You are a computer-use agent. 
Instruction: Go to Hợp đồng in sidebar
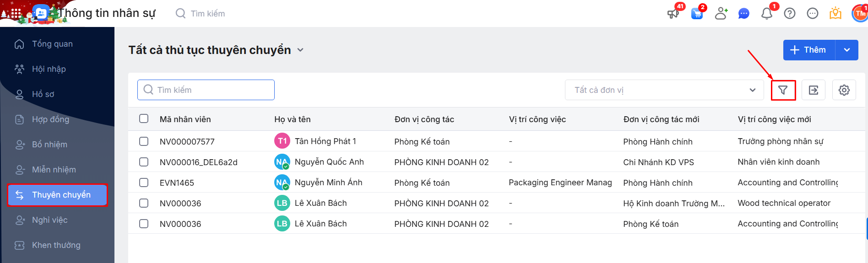(50, 119)
